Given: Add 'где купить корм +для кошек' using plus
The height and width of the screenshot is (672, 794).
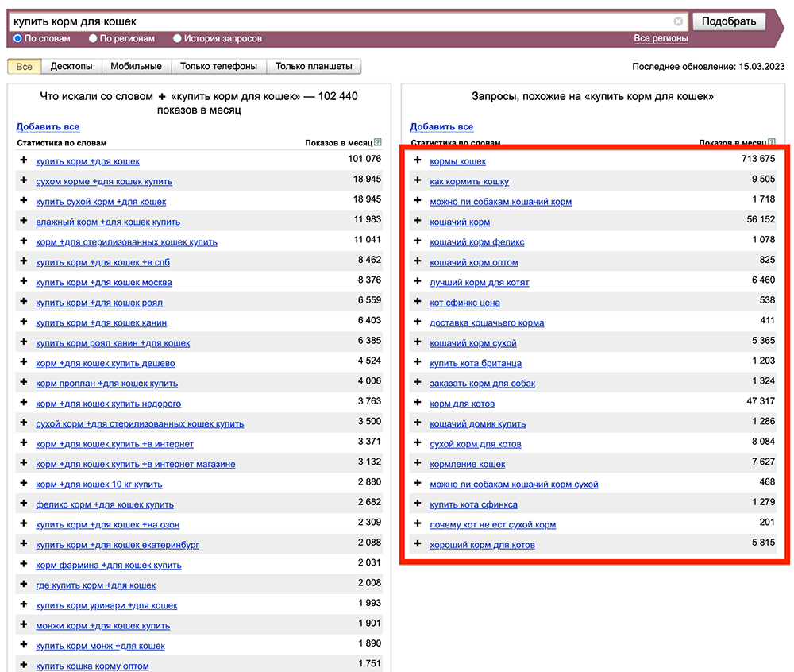Looking at the screenshot, I should pyautogui.click(x=24, y=585).
